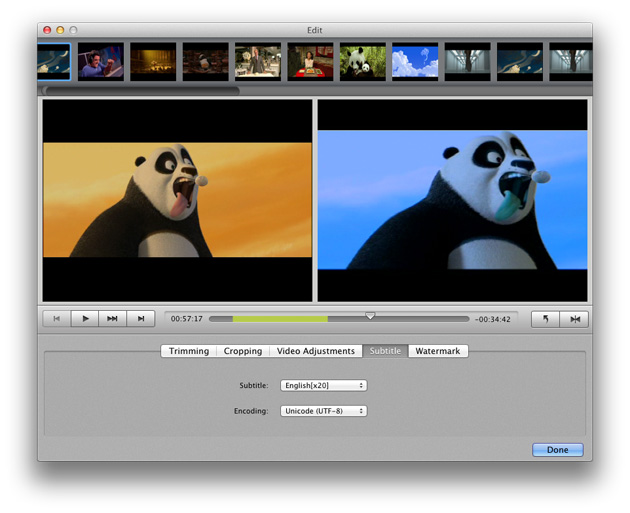Click the Done button
Image resolution: width=630 pixels, height=513 pixels.
tap(557, 450)
